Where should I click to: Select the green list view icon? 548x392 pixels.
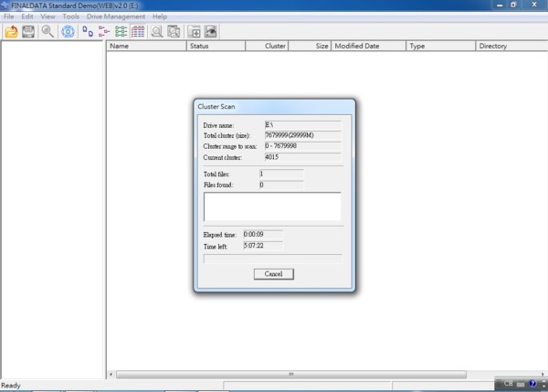pos(121,32)
